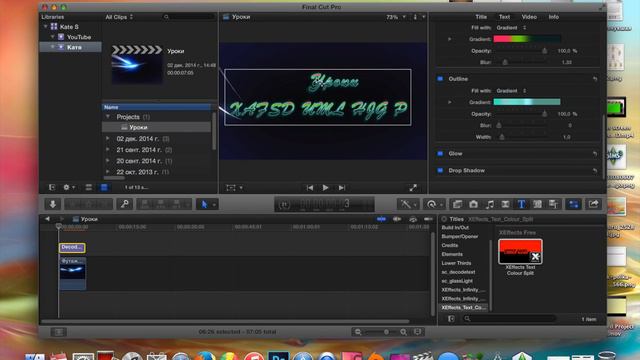Viewport: 640px width, 360px height.
Task: Go back in timeline history arrow
Action: [x=47, y=219]
